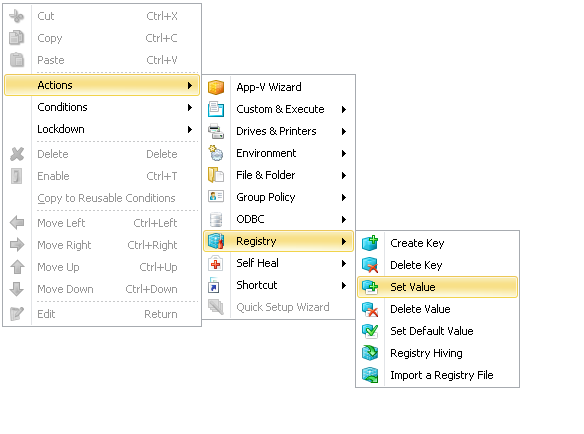Expand the Drives & Printers submenu arrow
Image resolution: width=584 pixels, height=434 pixels.
344,131
